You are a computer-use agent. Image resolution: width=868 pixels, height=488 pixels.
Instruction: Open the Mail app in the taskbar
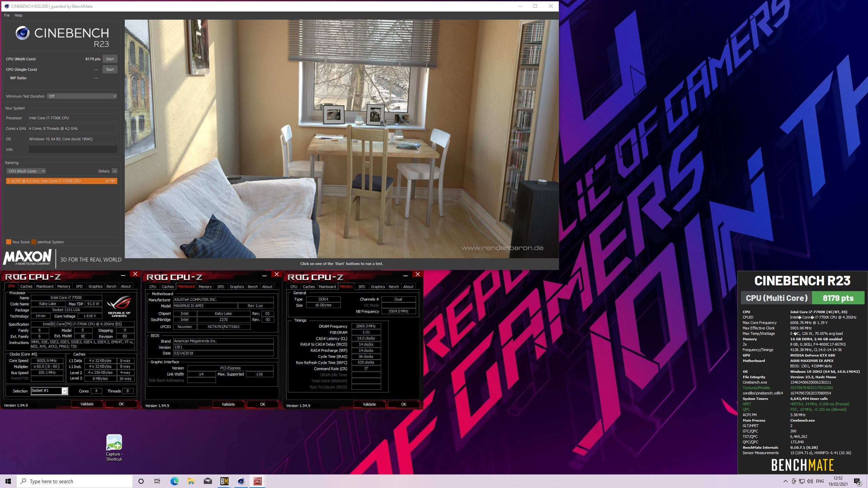click(208, 481)
